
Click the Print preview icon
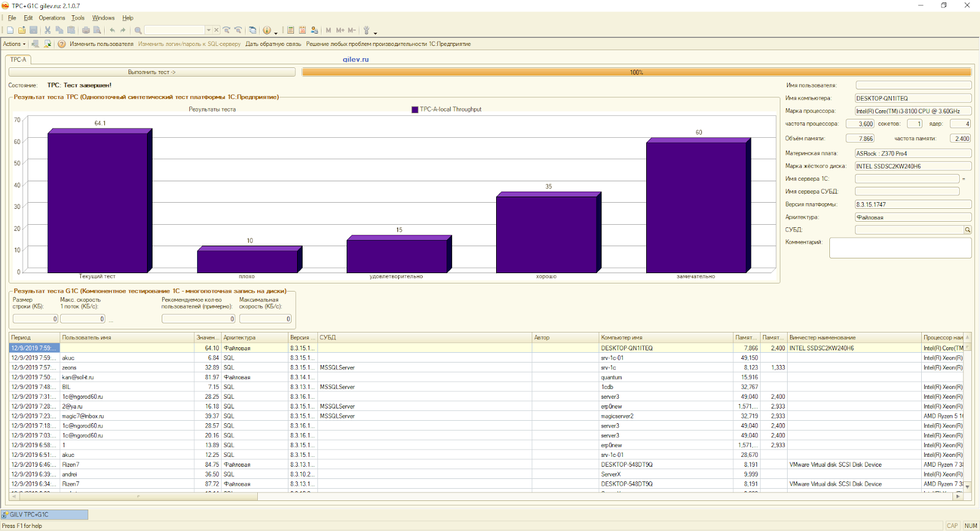point(97,30)
